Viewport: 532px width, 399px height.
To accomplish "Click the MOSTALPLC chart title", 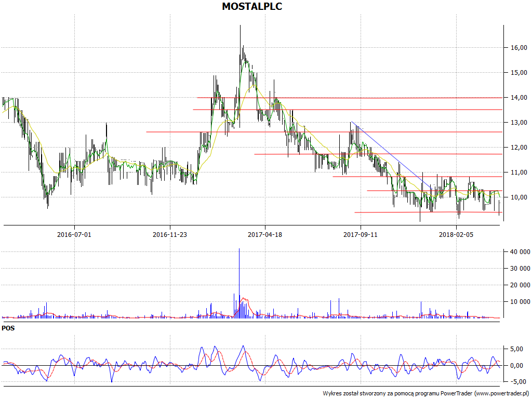I will click(252, 6).
